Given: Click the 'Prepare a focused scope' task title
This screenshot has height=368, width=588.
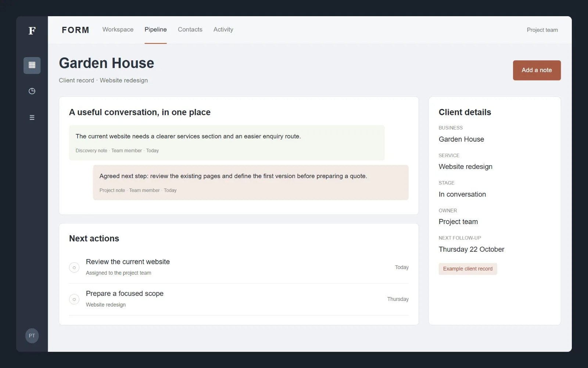Looking at the screenshot, I should (x=125, y=294).
